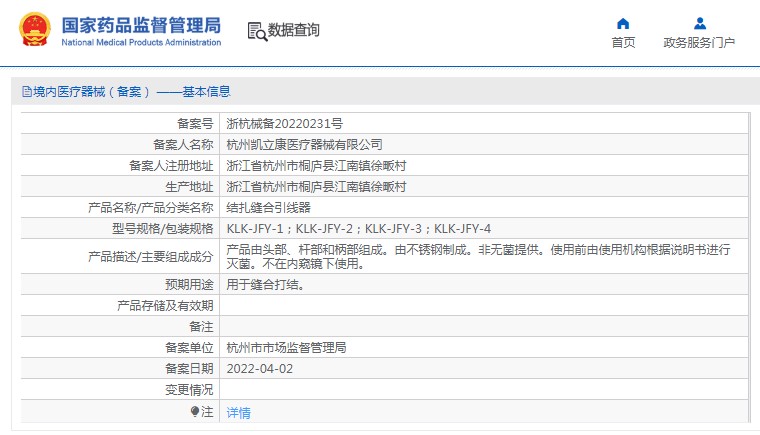Open the 数据查询 search icon
The width and height of the screenshot is (760, 435).
257,32
